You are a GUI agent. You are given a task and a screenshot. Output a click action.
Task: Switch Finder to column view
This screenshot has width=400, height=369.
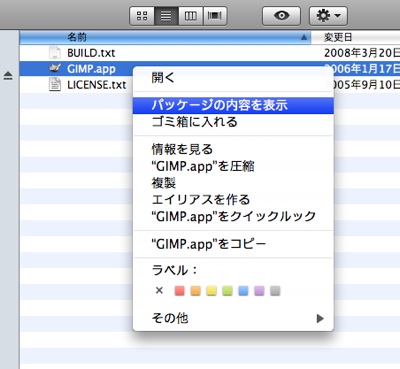[191, 16]
